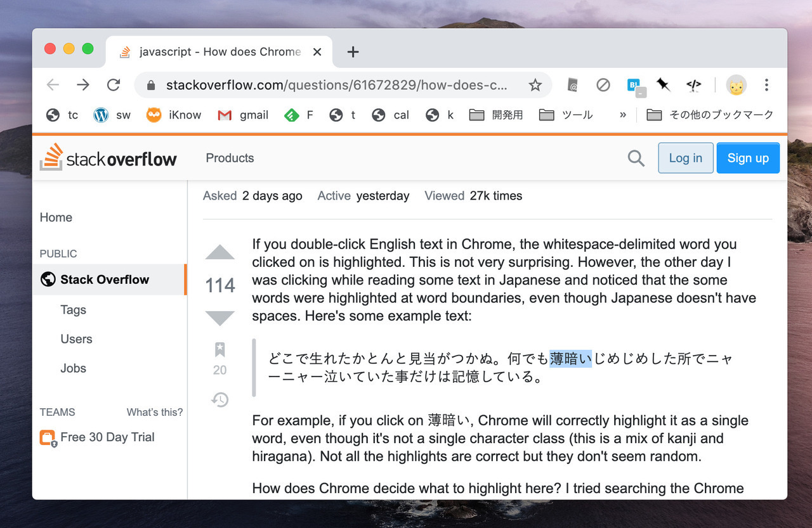Click the gray '@' extension icon

point(572,85)
